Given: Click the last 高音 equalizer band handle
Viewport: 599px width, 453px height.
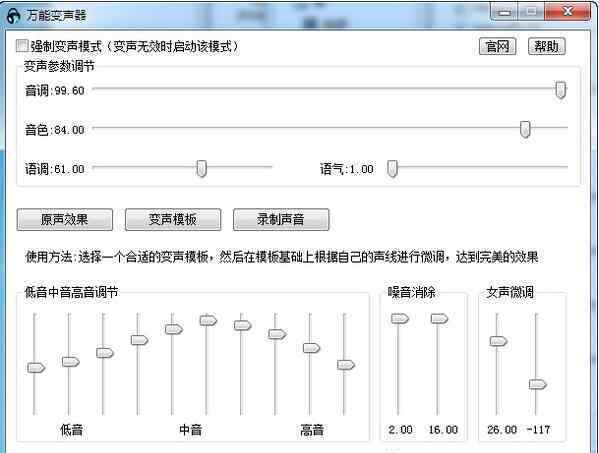Looking at the screenshot, I should coord(346,365).
